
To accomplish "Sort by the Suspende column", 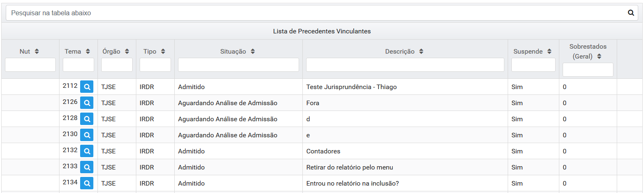I will [549, 52].
